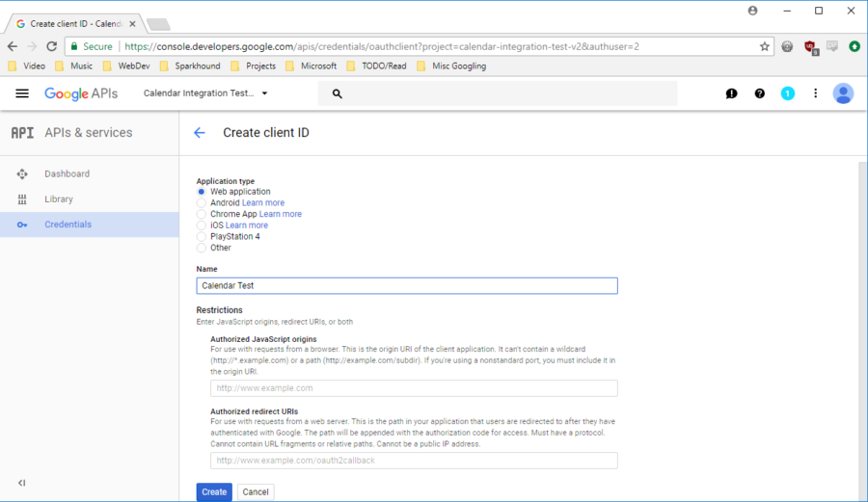Click the gray monitor extension icon
This screenshot has width=868, height=502.
(x=832, y=46)
